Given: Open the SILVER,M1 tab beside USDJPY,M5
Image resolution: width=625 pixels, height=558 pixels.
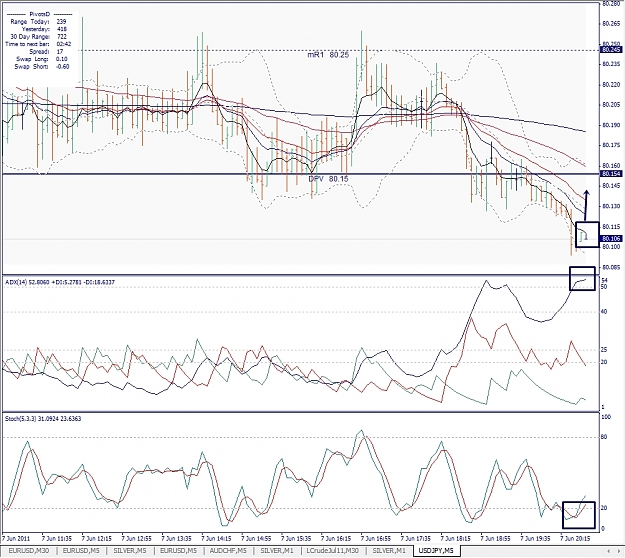Looking at the screenshot, I should tap(389, 550).
